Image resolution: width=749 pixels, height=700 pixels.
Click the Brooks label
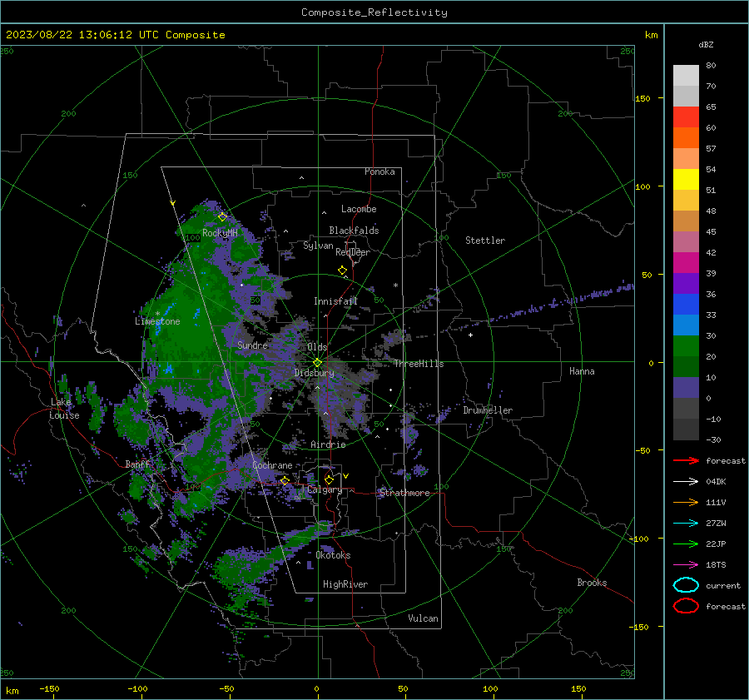(x=592, y=583)
